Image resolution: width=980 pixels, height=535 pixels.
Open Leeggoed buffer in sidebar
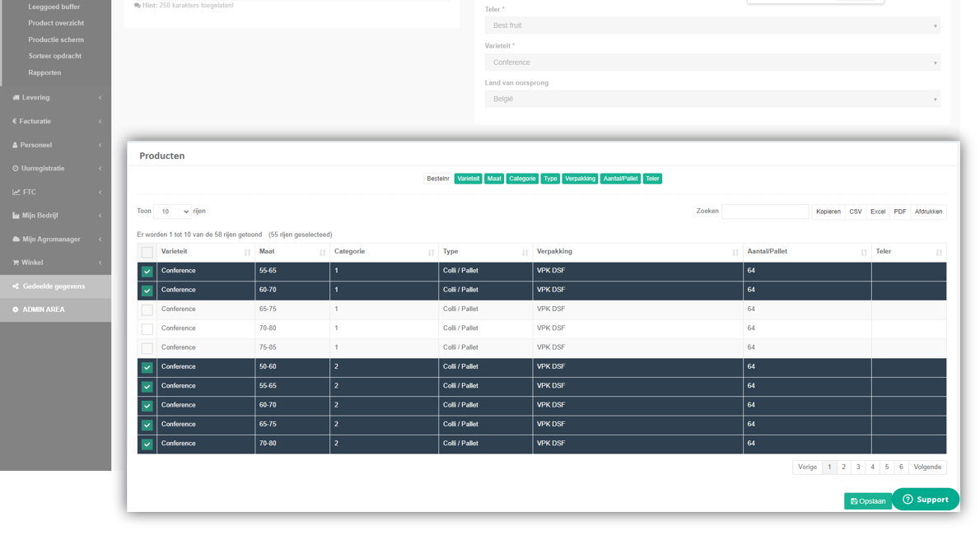pyautogui.click(x=54, y=7)
